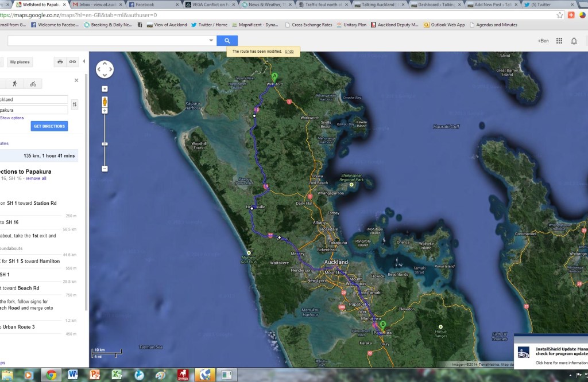Click the print directions icon
The height and width of the screenshot is (382, 588).
60,62
